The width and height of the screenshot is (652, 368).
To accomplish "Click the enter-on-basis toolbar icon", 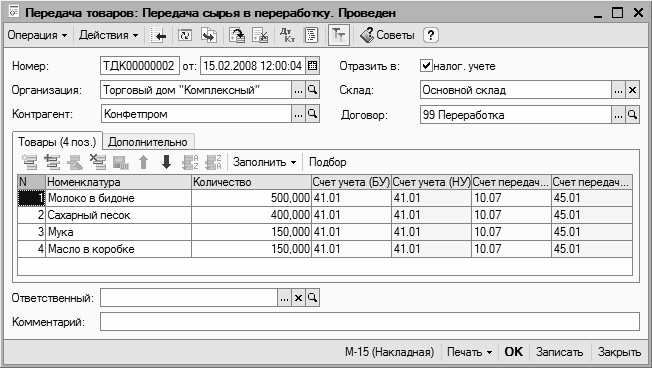I will coord(209,36).
